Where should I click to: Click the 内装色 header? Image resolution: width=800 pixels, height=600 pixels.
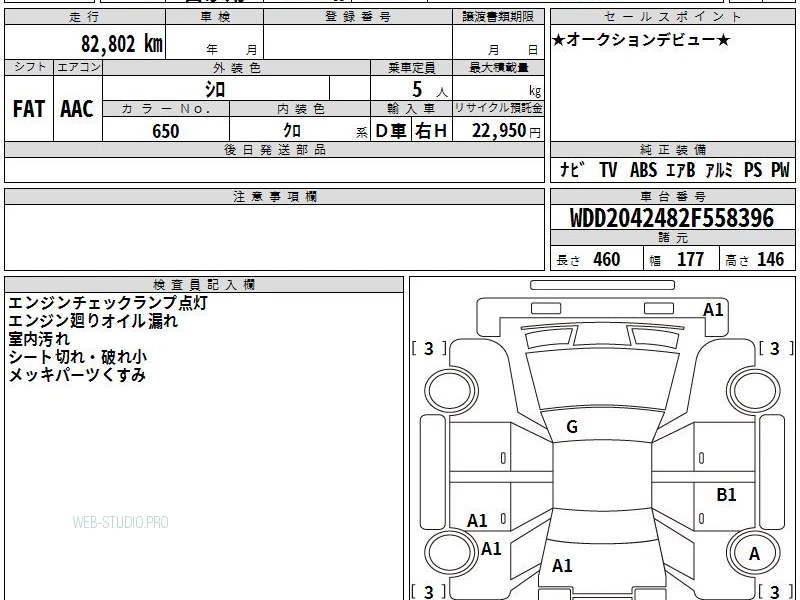pyautogui.click(x=301, y=109)
